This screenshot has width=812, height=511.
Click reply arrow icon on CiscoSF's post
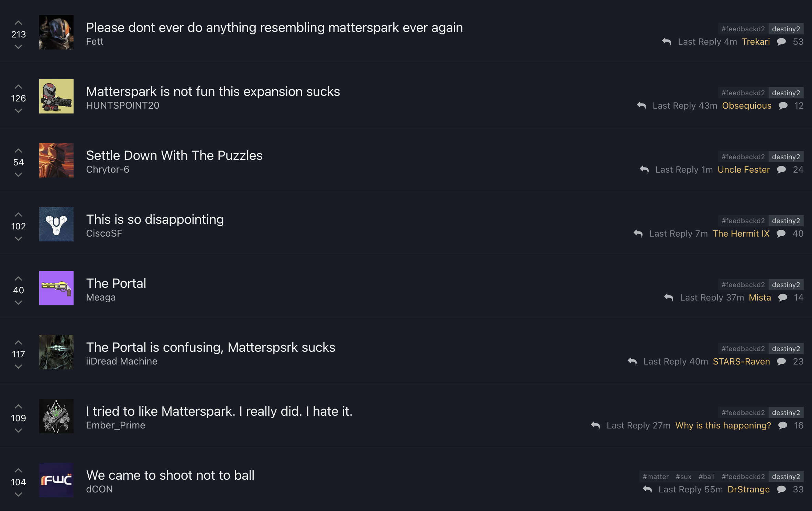coord(638,233)
